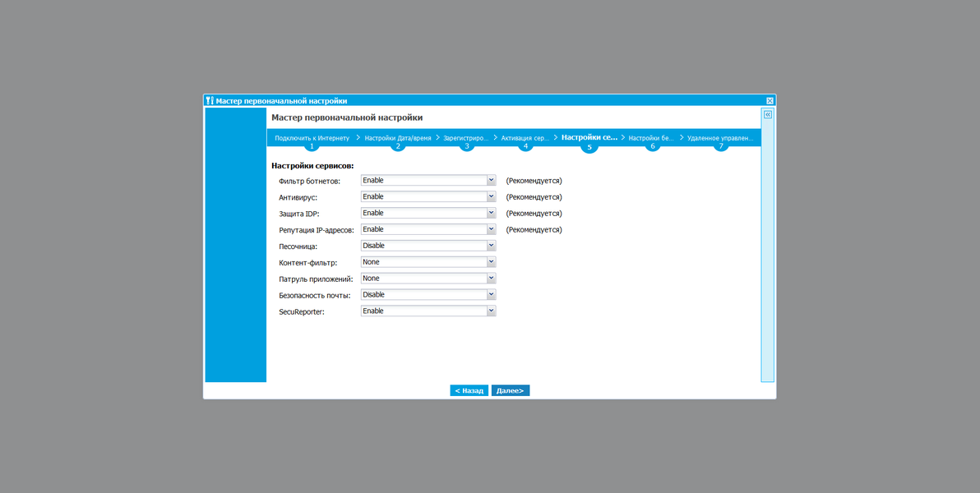This screenshot has height=493, width=980.
Task: Click the Антивирус: label
Action: tap(298, 197)
